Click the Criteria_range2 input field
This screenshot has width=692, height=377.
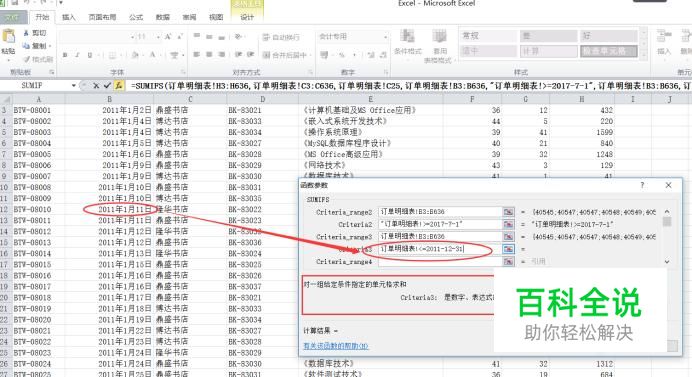pyautogui.click(x=440, y=212)
